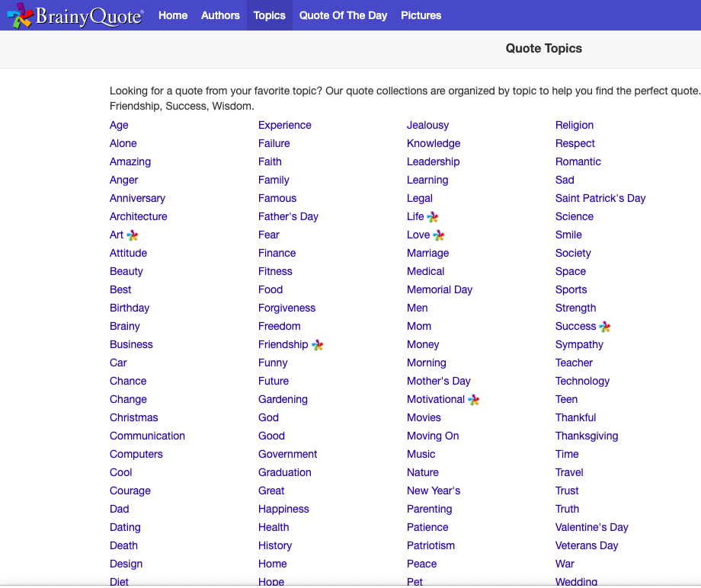701x588 pixels.
Task: Click the pinwheel icon next to Friendship
Action: click(x=318, y=345)
